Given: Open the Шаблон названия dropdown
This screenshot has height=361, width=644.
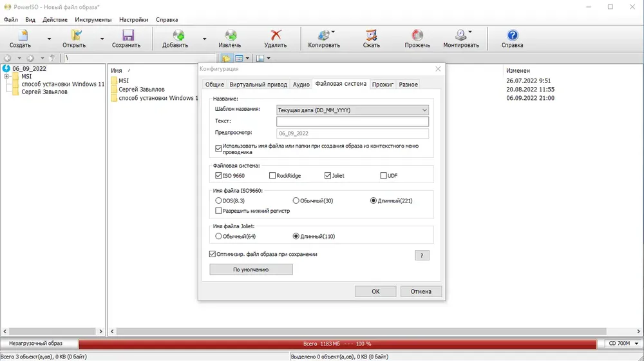Looking at the screenshot, I should point(352,110).
